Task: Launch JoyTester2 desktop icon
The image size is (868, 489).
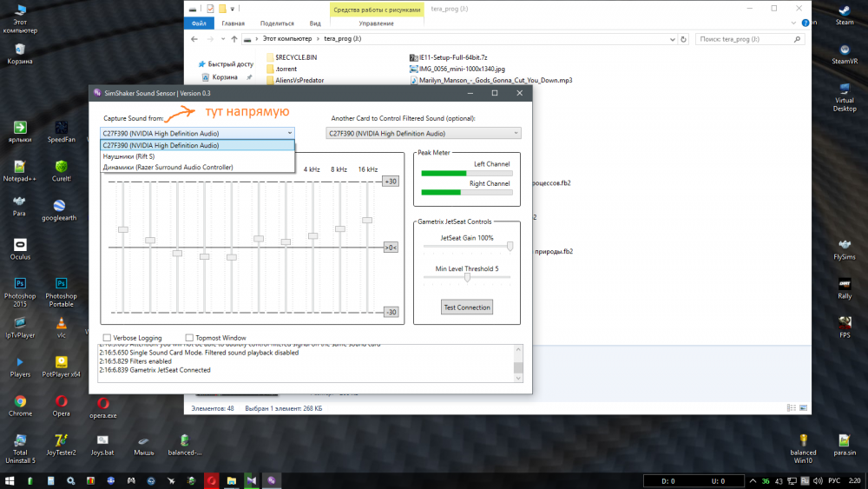Action: 61,445
